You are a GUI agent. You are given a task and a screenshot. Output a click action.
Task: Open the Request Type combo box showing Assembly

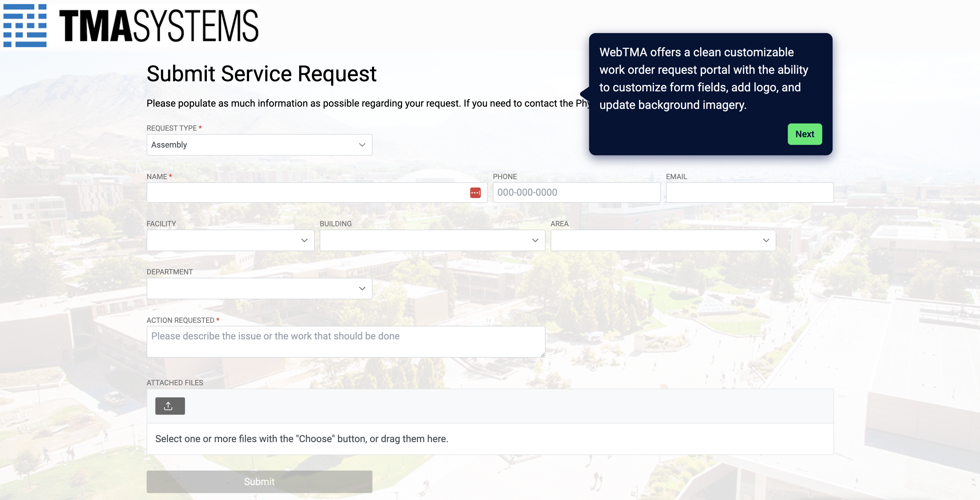pos(251,145)
